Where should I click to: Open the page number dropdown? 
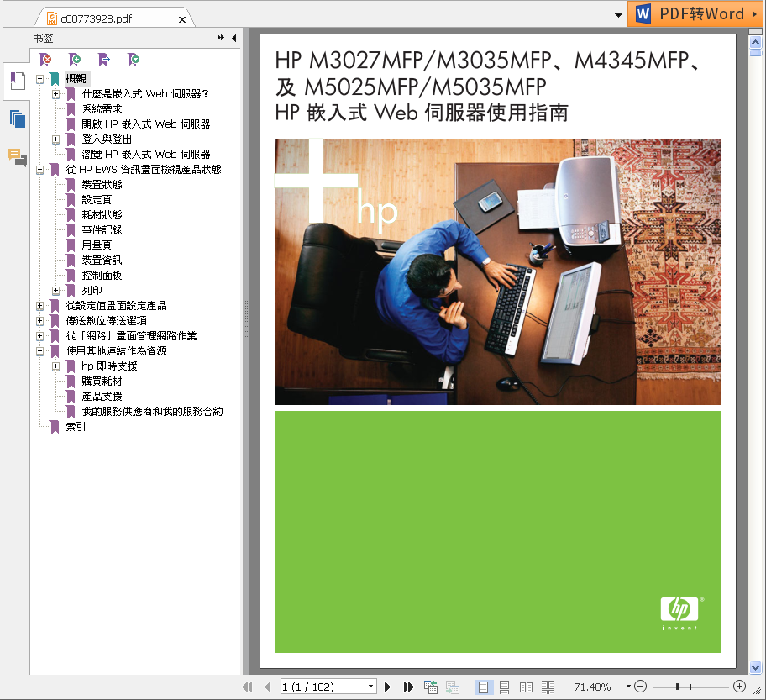(x=370, y=687)
